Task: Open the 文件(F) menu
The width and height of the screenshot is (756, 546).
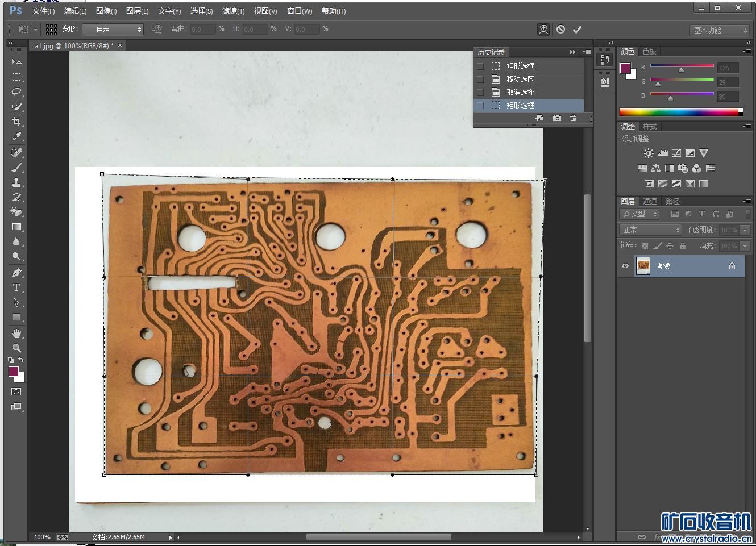Action: click(43, 11)
